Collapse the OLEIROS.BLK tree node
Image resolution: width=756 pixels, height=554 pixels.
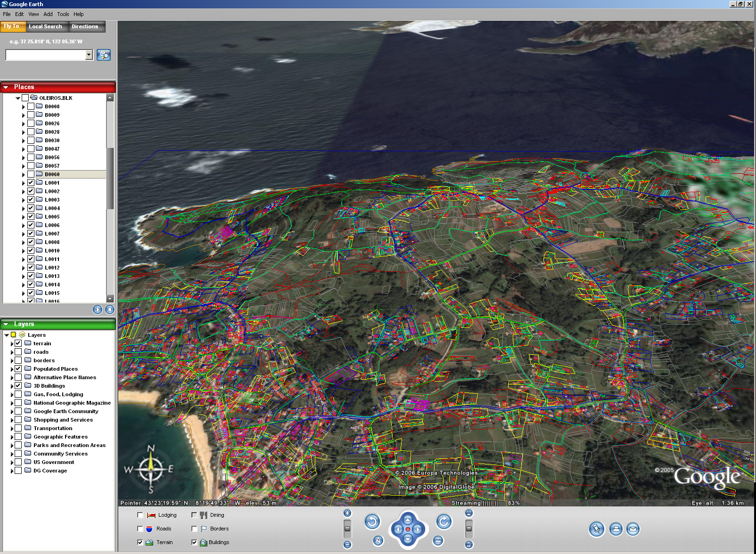[18, 98]
